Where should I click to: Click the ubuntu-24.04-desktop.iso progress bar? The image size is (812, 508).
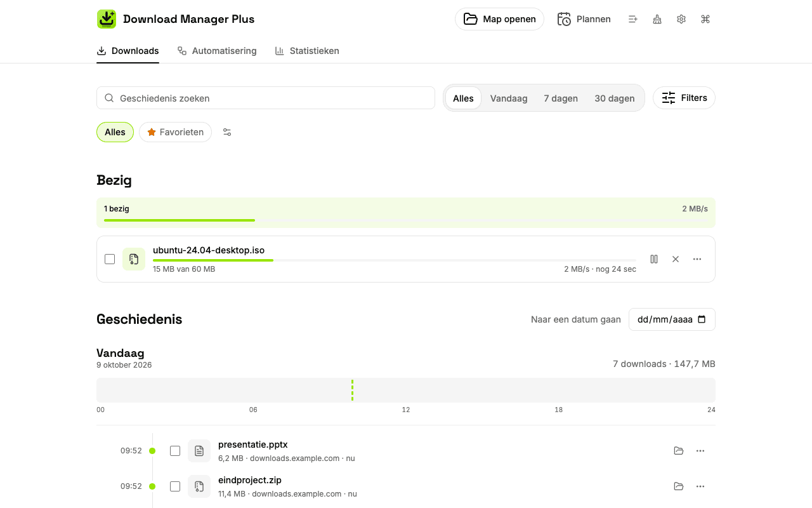pyautogui.click(x=395, y=260)
